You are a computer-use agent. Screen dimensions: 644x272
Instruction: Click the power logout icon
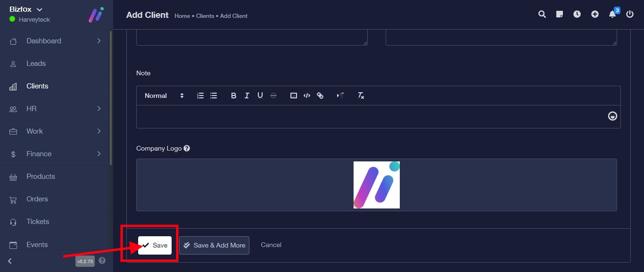coord(630,15)
